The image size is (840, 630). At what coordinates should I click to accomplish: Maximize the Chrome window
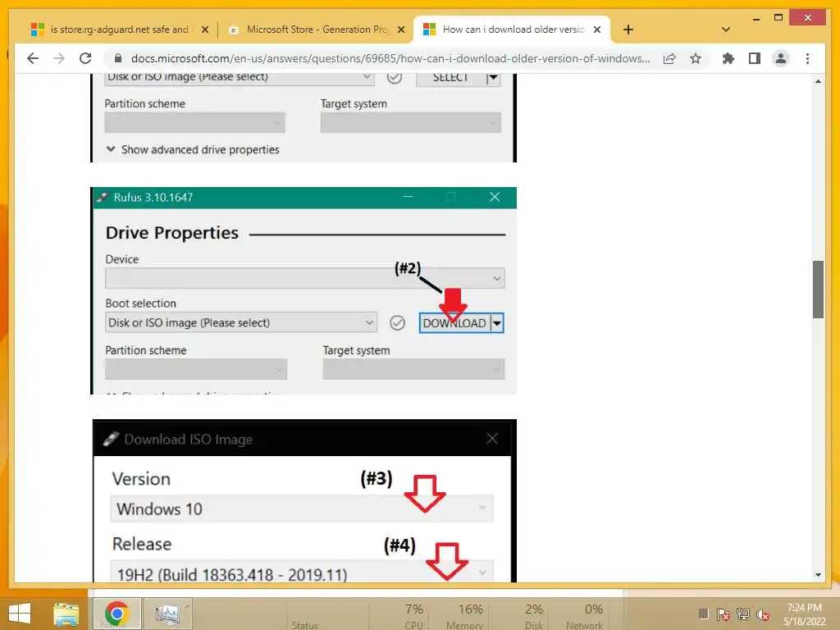[x=778, y=18]
